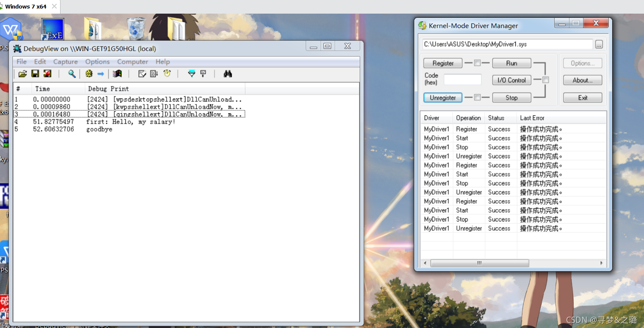Select the '[qingshellext]DllCanUnloadNow' log line
Screen dimensions: 644x328
click(x=165, y=114)
